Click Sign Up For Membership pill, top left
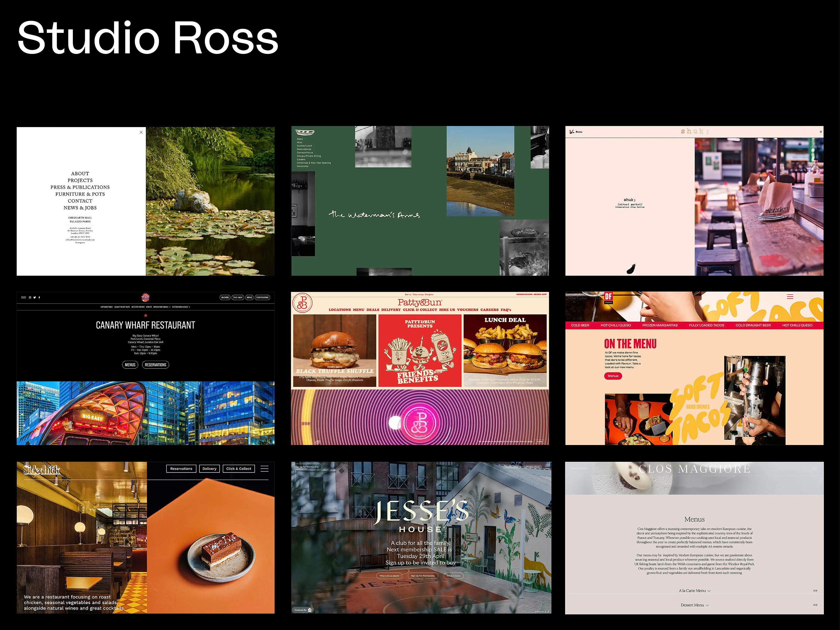 pyautogui.click(x=307, y=467)
